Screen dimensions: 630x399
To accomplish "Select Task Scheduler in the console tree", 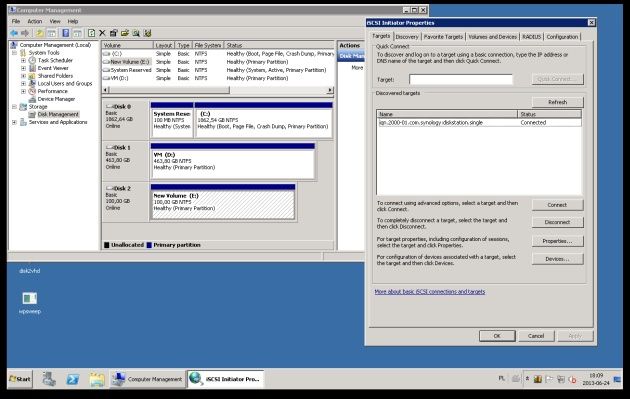I will [x=55, y=60].
